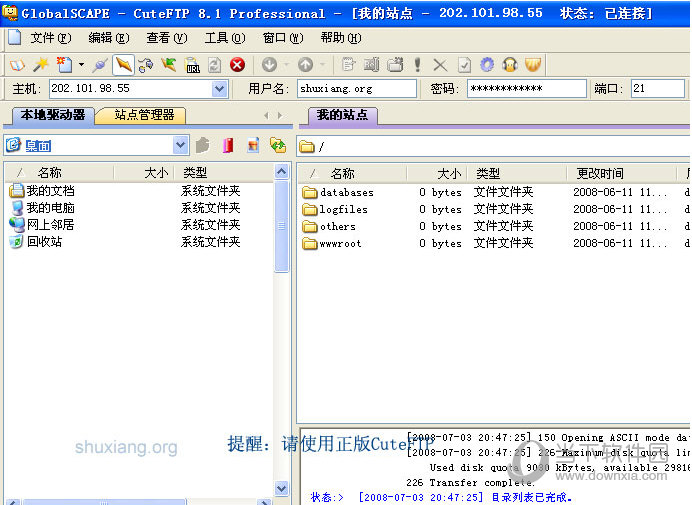Click the green arrow lightning toolbar icon

tap(169, 65)
